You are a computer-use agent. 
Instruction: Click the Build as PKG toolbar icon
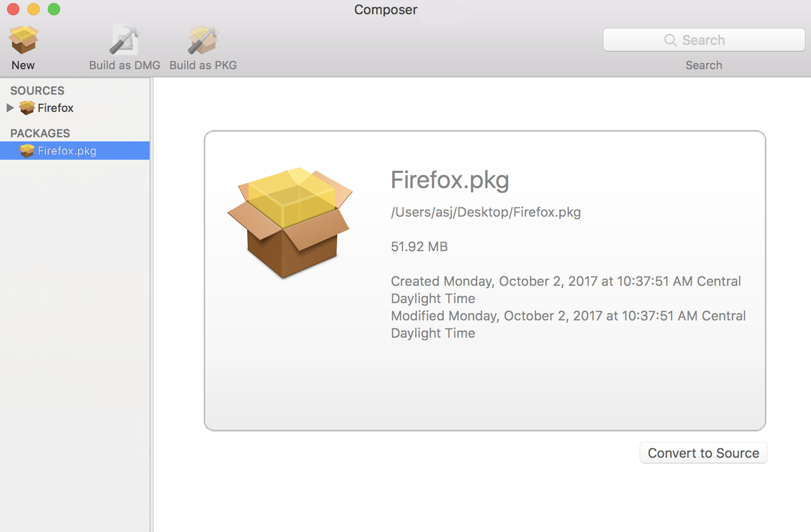coord(203,40)
